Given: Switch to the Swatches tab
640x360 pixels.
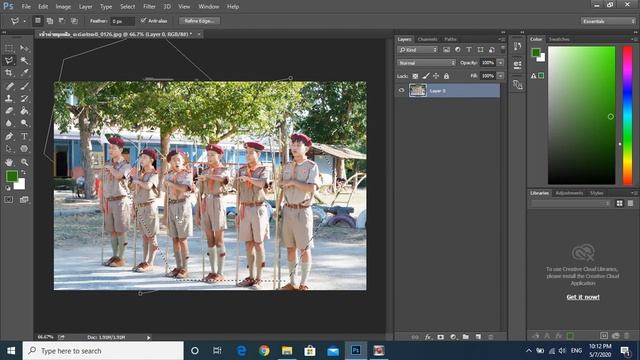Looking at the screenshot, I should 559,39.
